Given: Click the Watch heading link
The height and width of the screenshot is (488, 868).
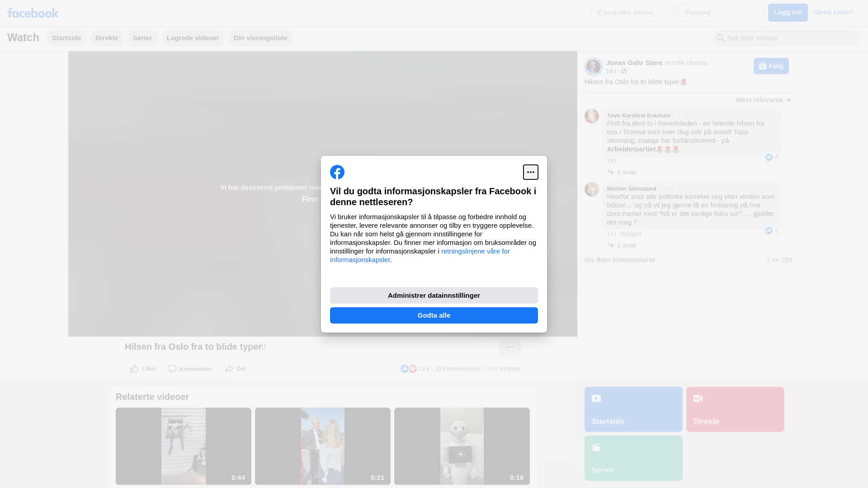Looking at the screenshot, I should [x=23, y=38].
